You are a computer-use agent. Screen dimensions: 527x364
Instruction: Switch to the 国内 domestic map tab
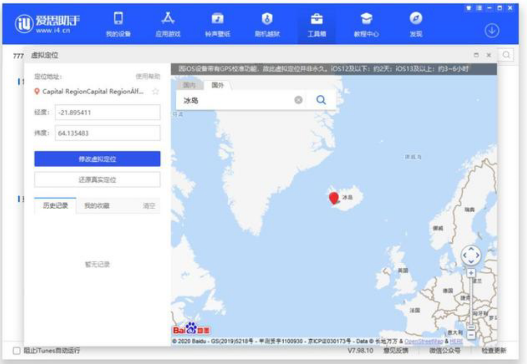tap(190, 85)
